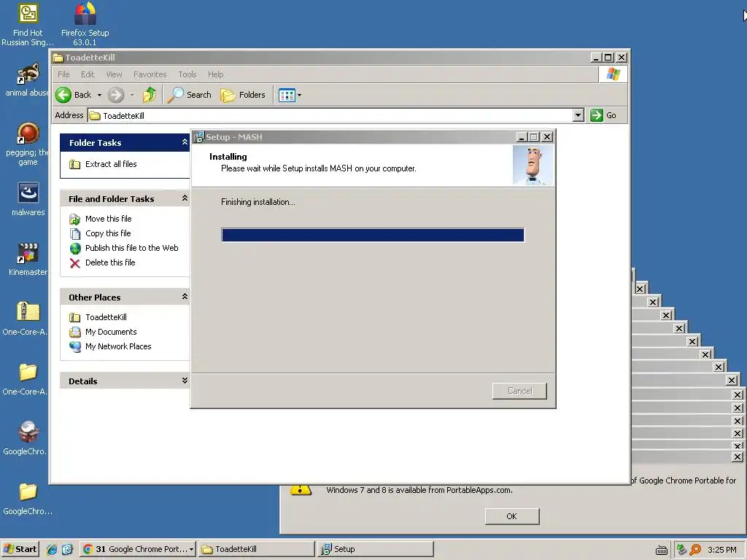Switch to Google Chrome Portable taskbar group

pos(137,549)
